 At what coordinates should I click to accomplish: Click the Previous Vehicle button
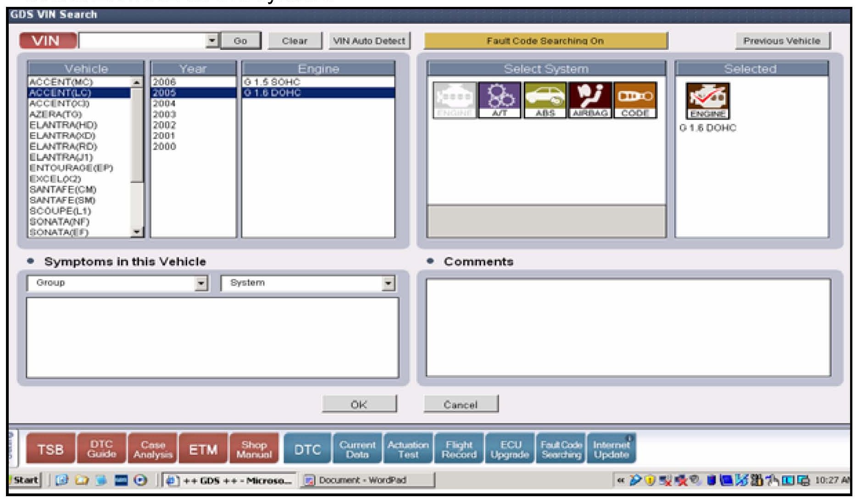point(782,41)
